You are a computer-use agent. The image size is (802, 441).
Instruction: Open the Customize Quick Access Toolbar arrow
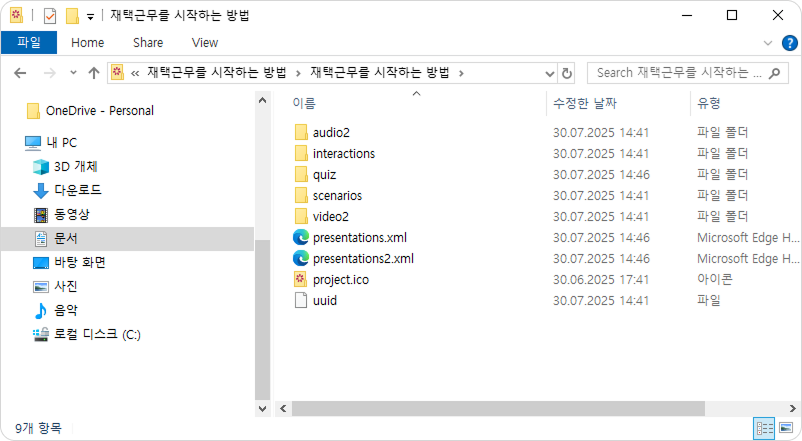[90, 17]
